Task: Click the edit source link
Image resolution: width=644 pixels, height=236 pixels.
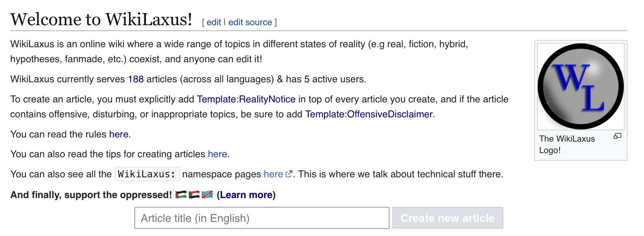Action: coord(250,22)
